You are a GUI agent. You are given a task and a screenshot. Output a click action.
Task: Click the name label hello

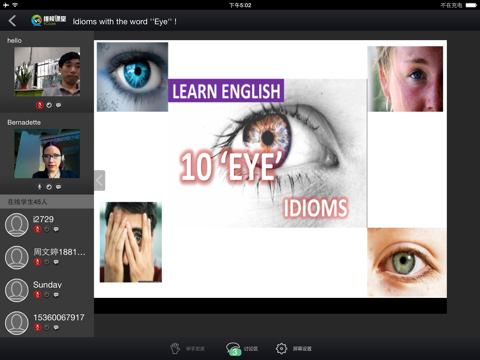14,40
